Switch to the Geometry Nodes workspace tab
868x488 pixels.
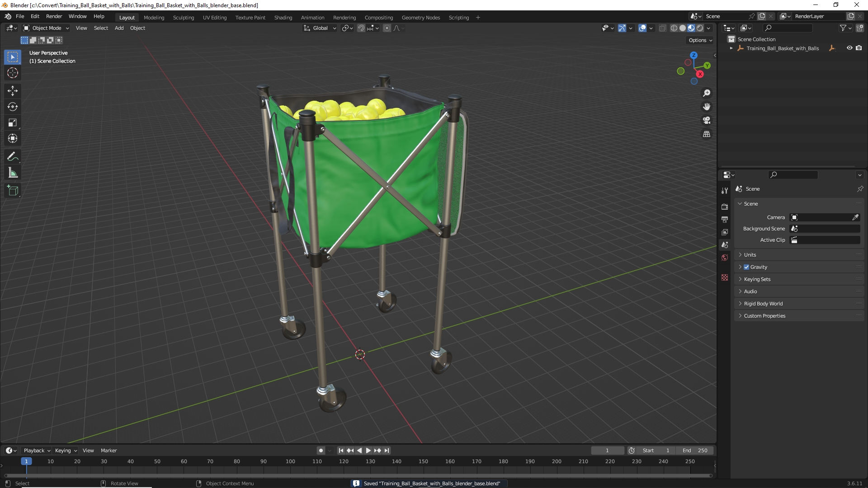(420, 18)
